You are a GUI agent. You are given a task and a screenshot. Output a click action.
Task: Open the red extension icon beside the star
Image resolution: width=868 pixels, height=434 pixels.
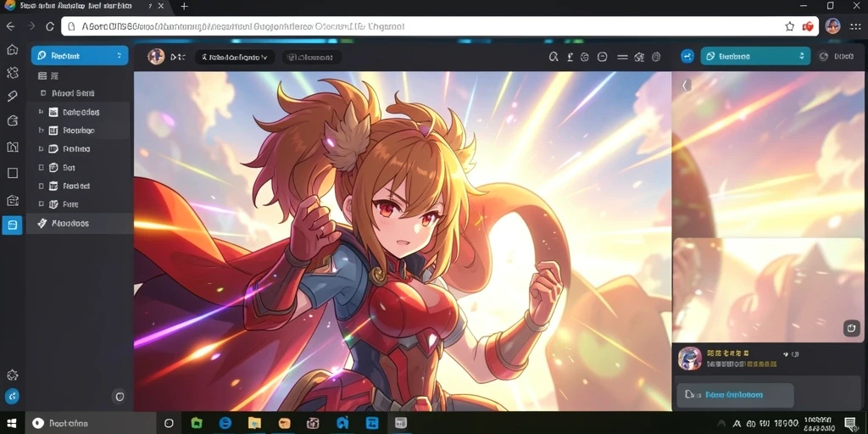pyautogui.click(x=808, y=26)
